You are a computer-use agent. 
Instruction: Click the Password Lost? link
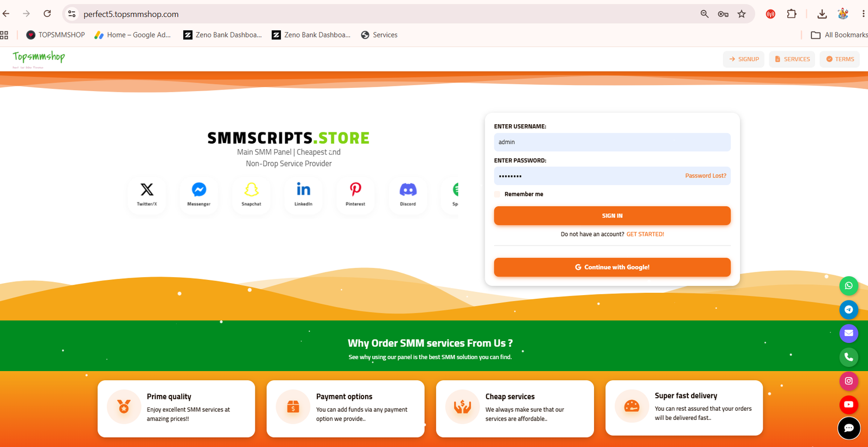click(x=705, y=176)
